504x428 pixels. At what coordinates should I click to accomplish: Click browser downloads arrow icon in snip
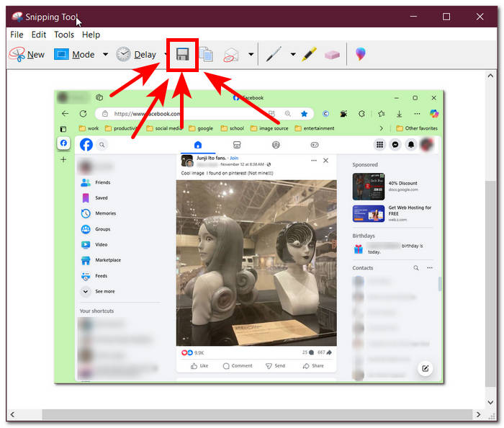tap(399, 114)
